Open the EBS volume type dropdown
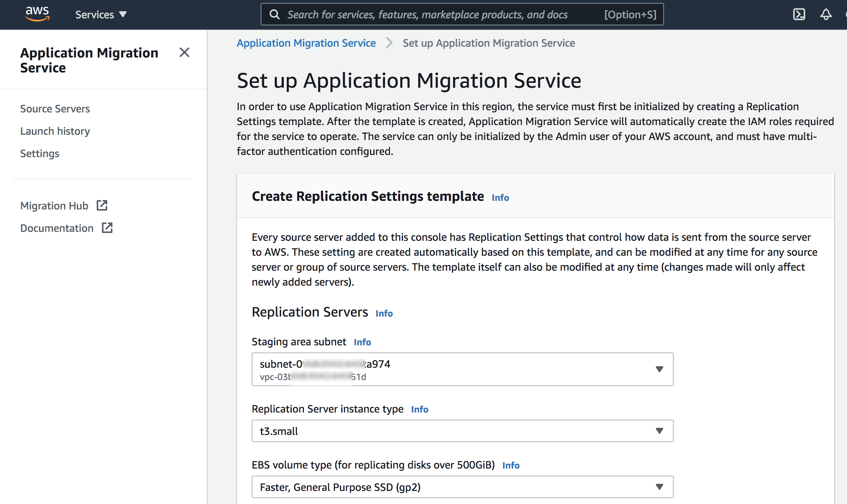 [x=462, y=487]
